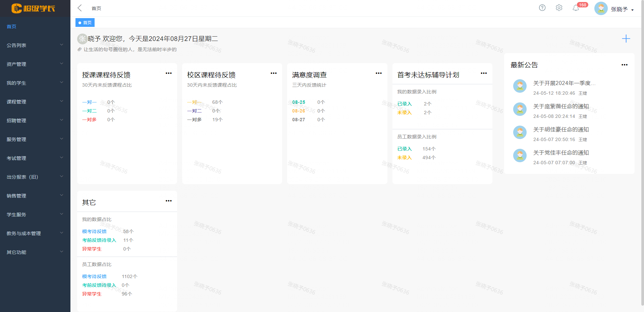The width and height of the screenshot is (644, 312).
Task: Open the more options menu on 最新公告 panel
Action: [624, 65]
